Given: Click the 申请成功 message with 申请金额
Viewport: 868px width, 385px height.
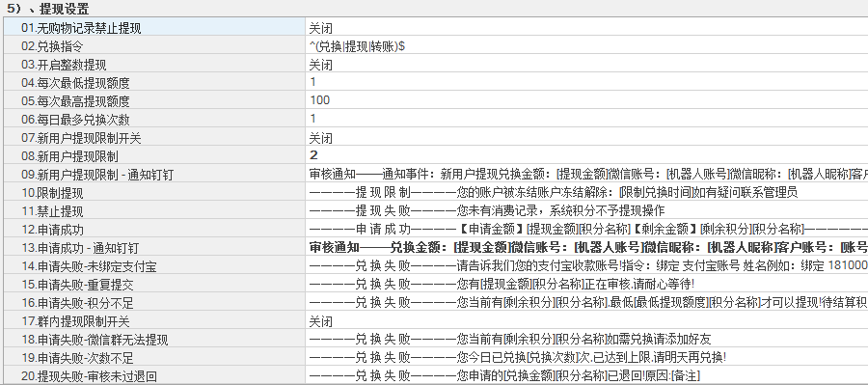Looking at the screenshot, I should [588, 229].
